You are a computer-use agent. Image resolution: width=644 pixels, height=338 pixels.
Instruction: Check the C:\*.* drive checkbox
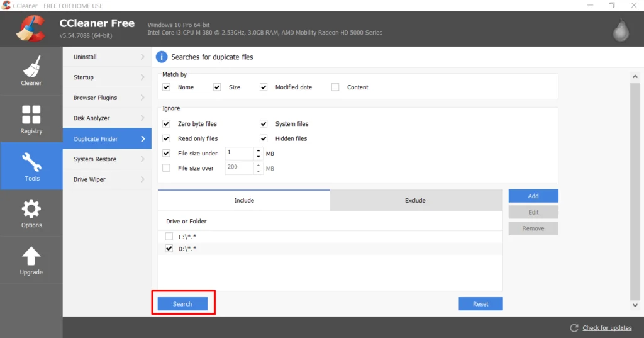click(169, 237)
